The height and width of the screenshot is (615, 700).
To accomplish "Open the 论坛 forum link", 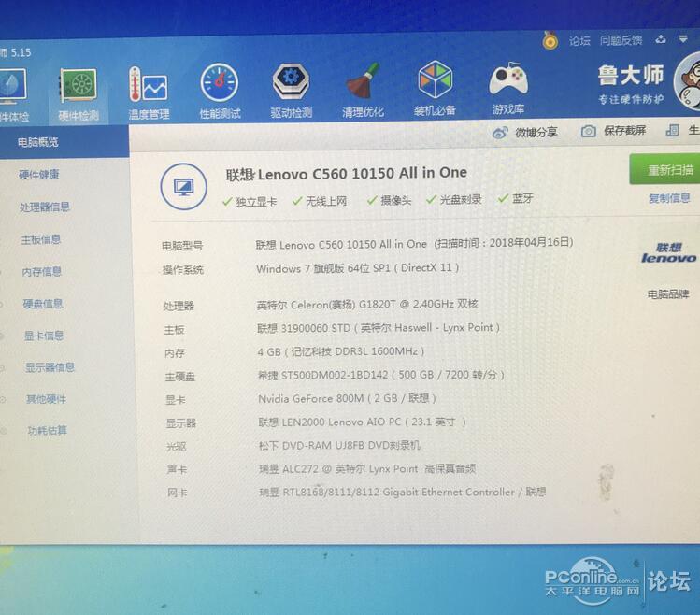I will tap(579, 40).
